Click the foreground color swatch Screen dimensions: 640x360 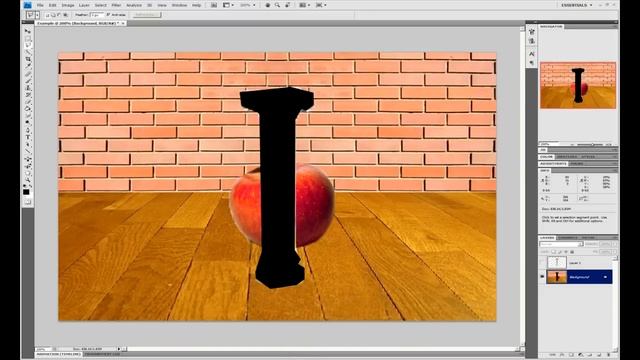(x=26, y=191)
